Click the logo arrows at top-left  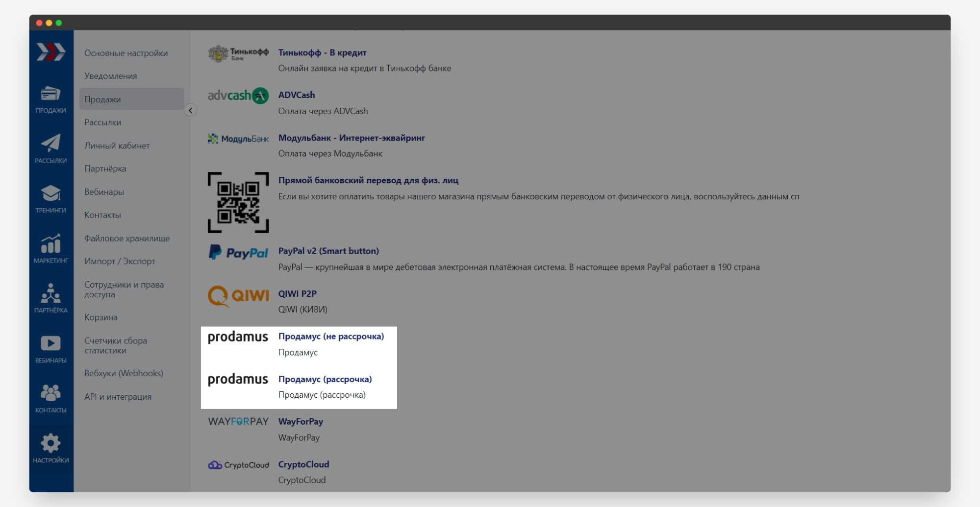[50, 52]
